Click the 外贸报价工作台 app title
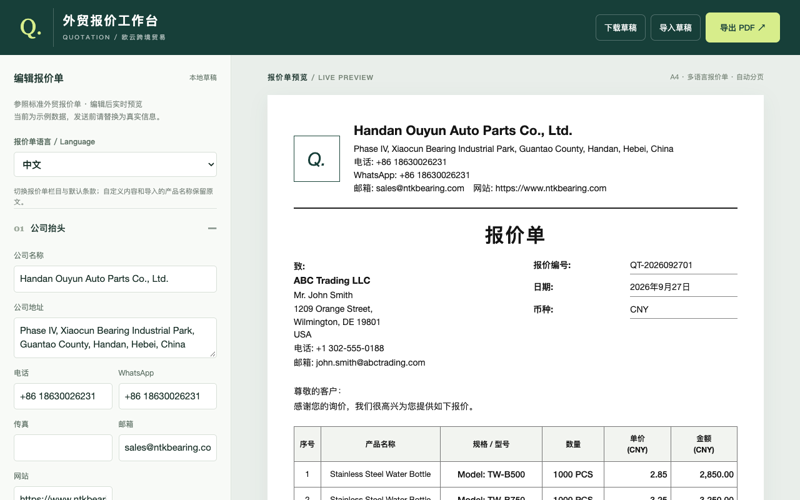This screenshot has height=500, width=800. 110,20
